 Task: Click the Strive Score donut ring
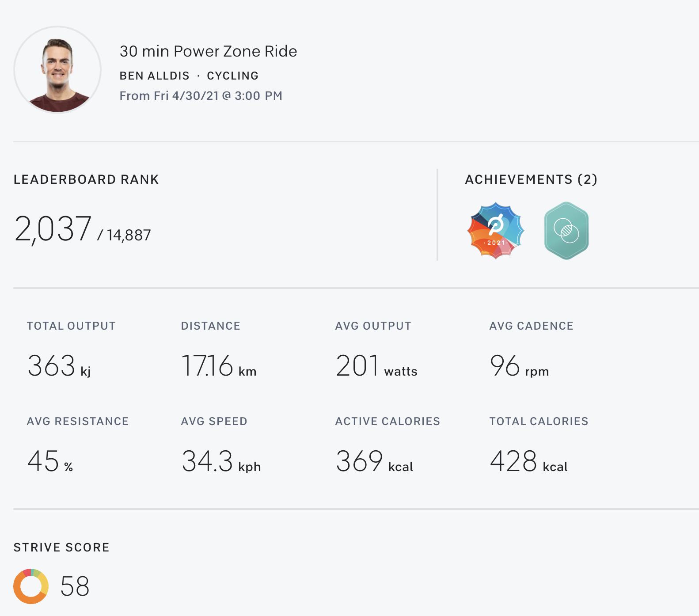coord(31,586)
